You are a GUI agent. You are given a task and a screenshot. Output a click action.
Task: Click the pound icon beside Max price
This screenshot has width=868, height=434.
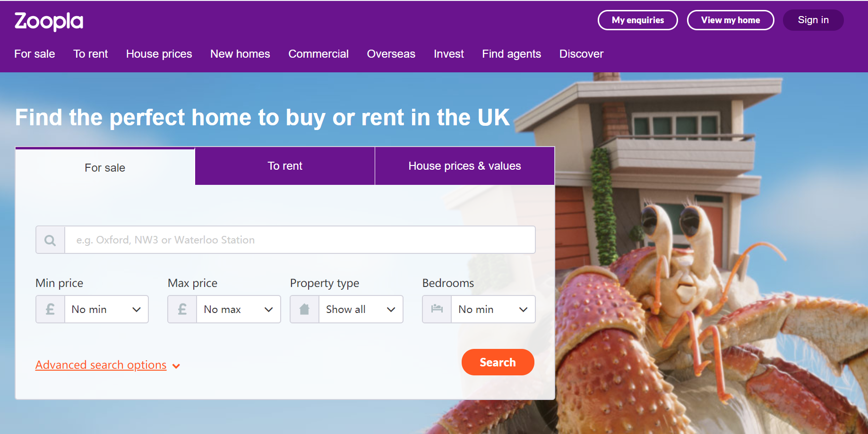click(182, 309)
